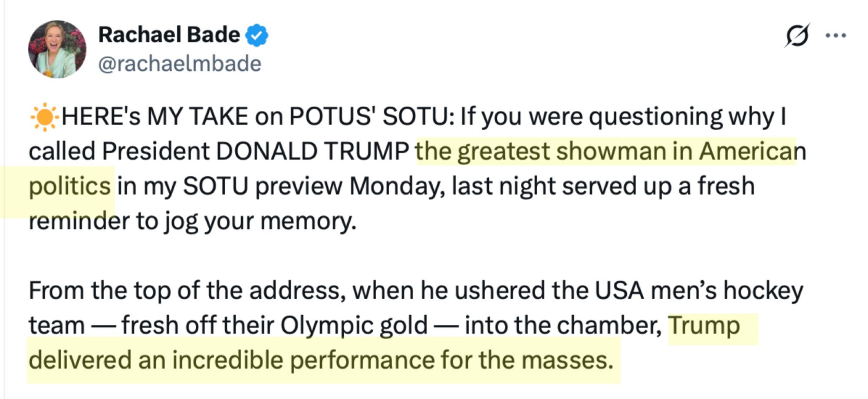Click the phrase "Olympic gold"

354,326
